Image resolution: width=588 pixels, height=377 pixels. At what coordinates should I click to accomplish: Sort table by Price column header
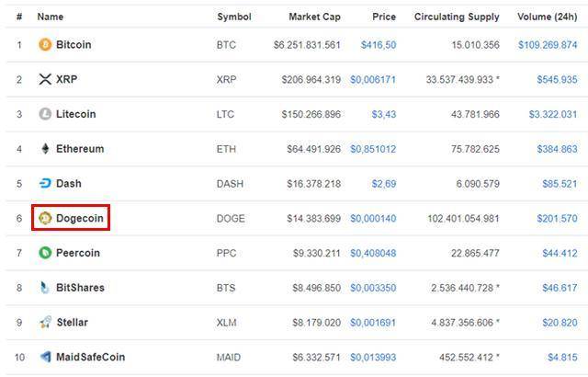click(384, 17)
